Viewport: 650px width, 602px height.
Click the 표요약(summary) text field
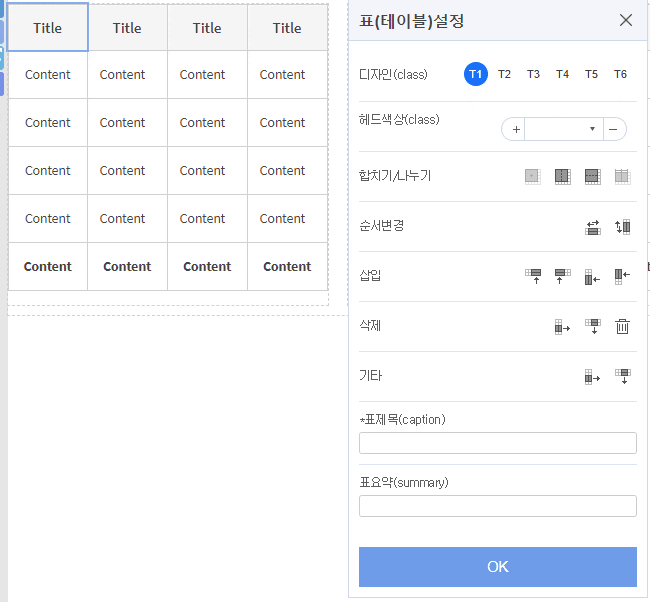[x=497, y=506]
